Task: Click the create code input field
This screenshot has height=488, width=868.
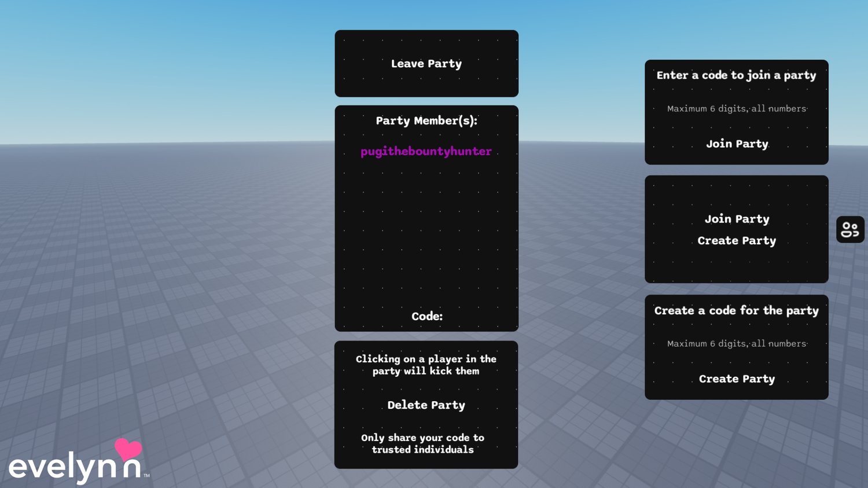Action: point(737,344)
